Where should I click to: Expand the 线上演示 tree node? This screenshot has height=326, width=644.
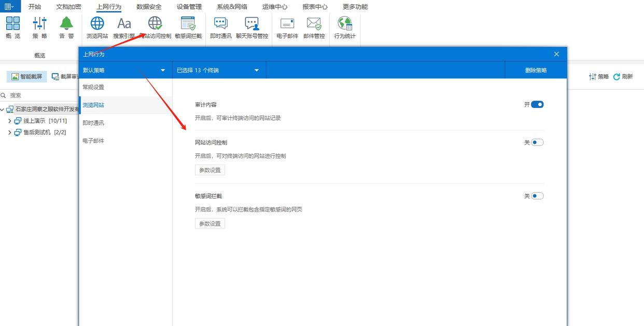pos(9,121)
